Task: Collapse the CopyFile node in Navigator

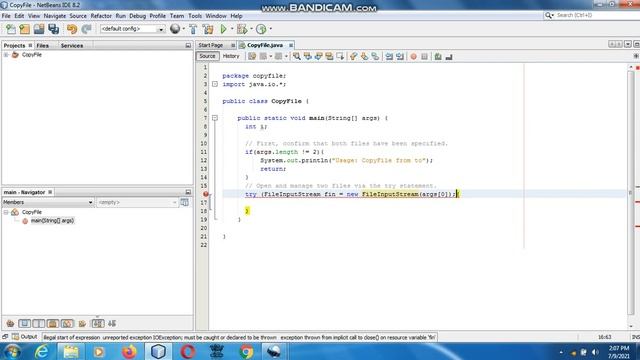Action: [6, 212]
